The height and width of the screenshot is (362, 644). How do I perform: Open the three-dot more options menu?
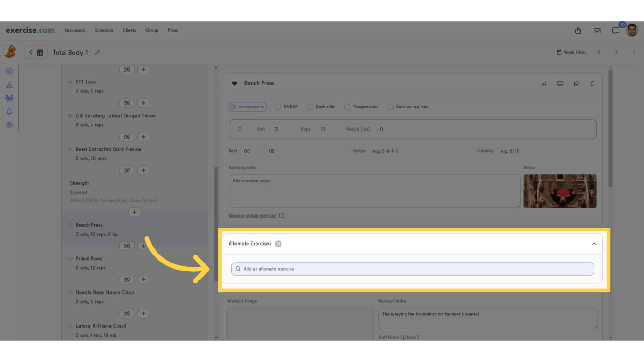(x=634, y=52)
